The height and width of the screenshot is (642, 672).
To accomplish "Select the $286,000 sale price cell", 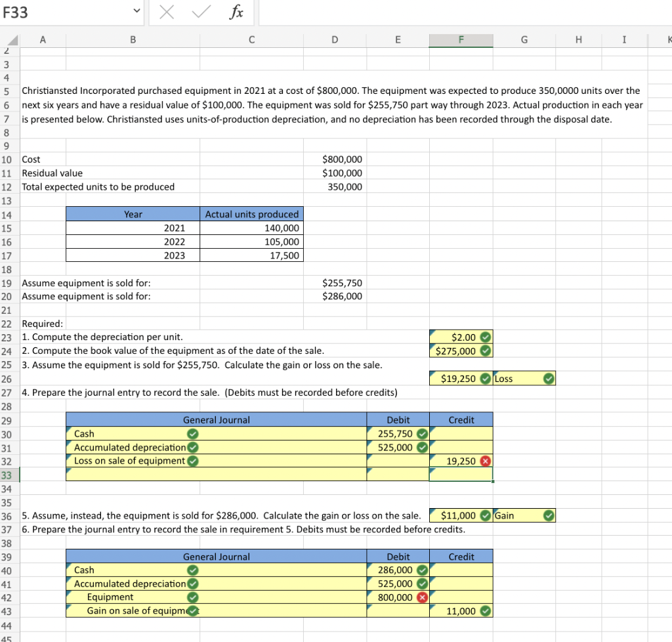I will (x=335, y=296).
